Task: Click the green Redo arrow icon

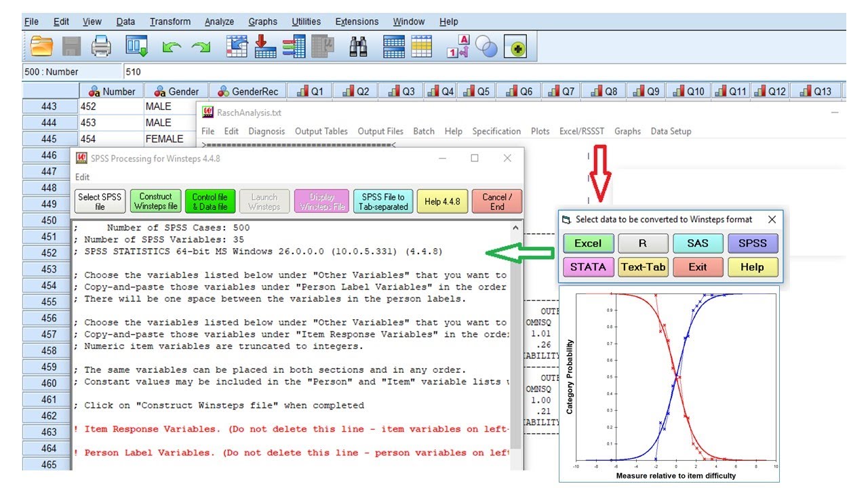Action: click(x=201, y=47)
